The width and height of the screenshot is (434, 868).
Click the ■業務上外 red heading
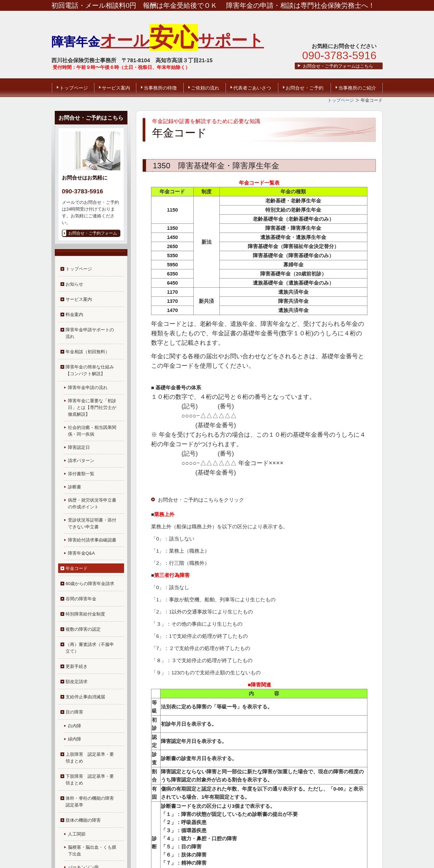tap(163, 514)
